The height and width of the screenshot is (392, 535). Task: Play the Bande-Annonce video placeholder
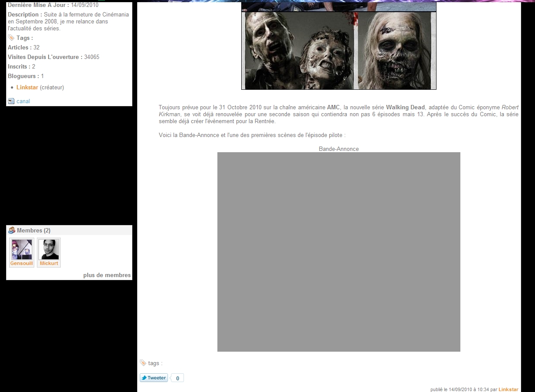[338, 252]
